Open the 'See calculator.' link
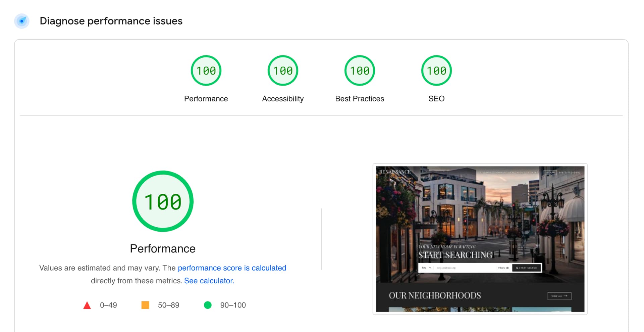Viewport: 644px width, 332px height. [209, 281]
